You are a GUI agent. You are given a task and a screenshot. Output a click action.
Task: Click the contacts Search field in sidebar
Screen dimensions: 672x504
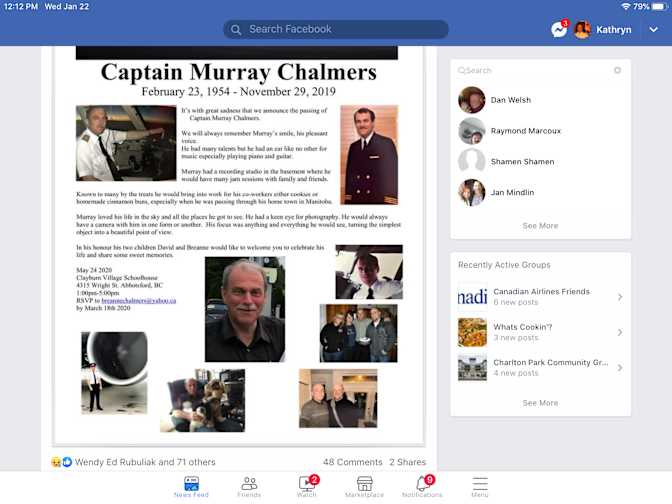[x=534, y=70]
